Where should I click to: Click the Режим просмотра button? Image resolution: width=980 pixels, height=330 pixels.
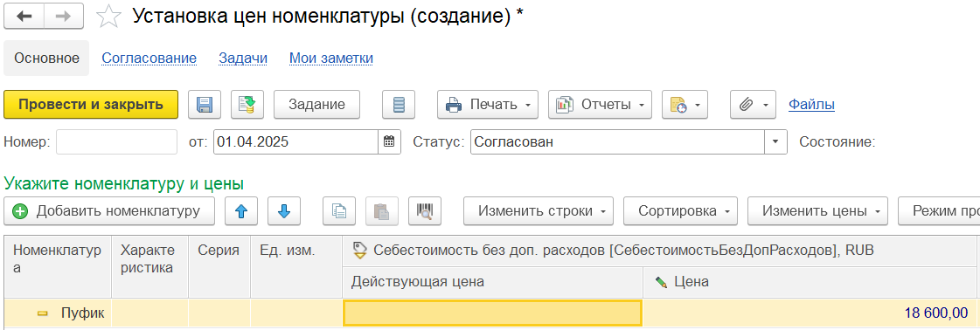tap(939, 211)
